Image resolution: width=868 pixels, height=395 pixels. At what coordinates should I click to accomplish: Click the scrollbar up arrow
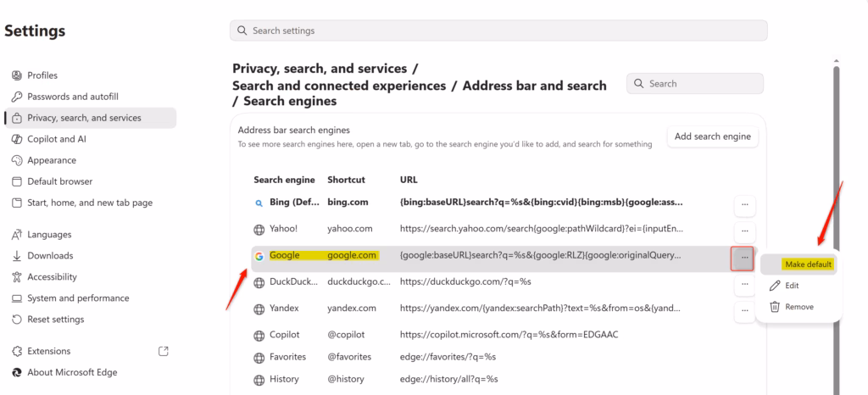point(837,61)
